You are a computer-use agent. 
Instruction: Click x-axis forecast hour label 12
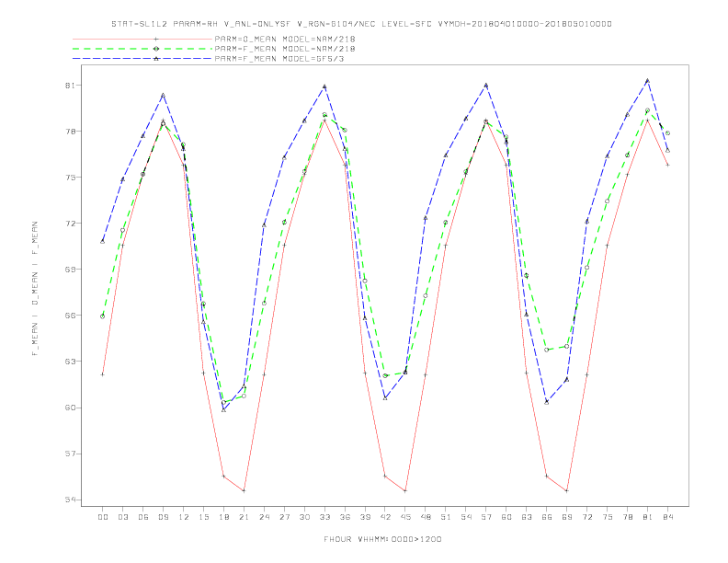coord(184,517)
